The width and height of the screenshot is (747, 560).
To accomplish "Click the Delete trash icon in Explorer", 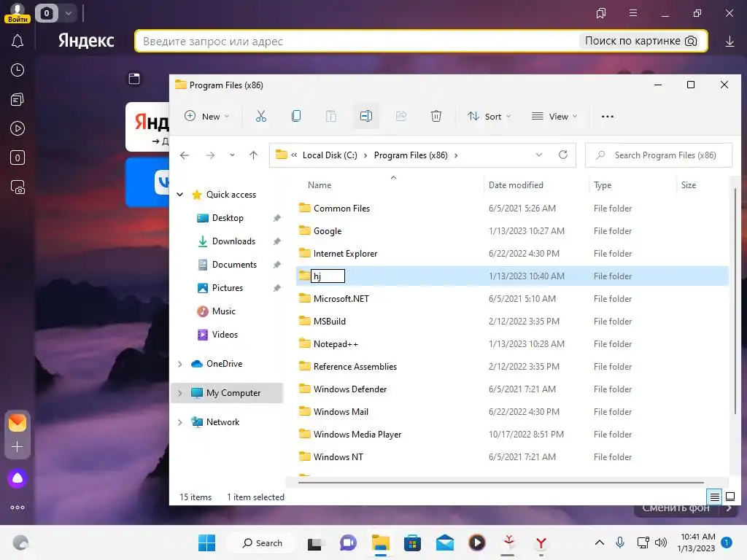I will tap(436, 116).
